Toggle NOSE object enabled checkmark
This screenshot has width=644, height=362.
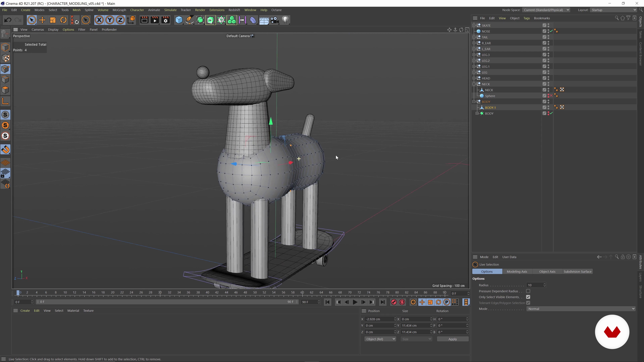pos(551,31)
